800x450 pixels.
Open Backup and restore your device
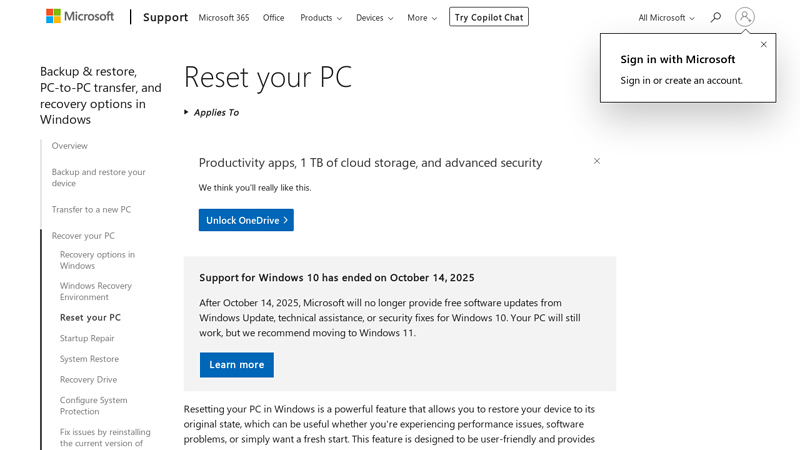click(x=98, y=178)
